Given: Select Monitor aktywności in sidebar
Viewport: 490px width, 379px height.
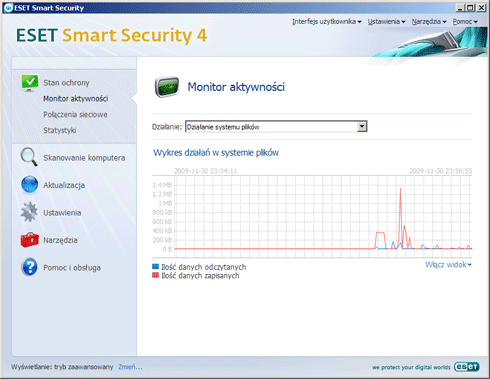Looking at the screenshot, I should 76,99.
